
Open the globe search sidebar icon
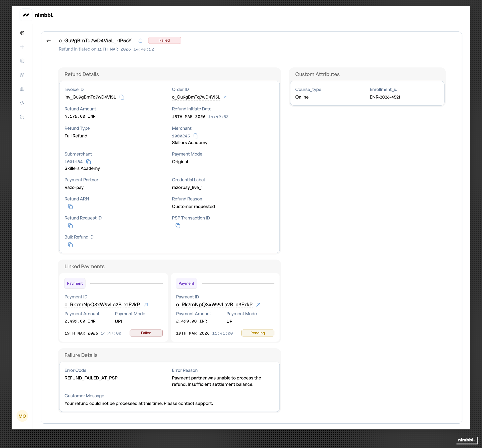coord(22,33)
